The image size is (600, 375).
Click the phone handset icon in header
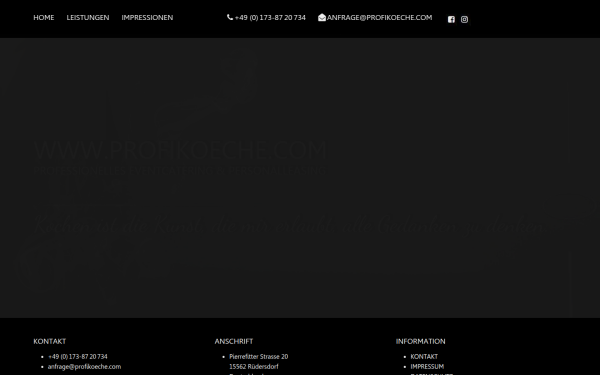230,17
